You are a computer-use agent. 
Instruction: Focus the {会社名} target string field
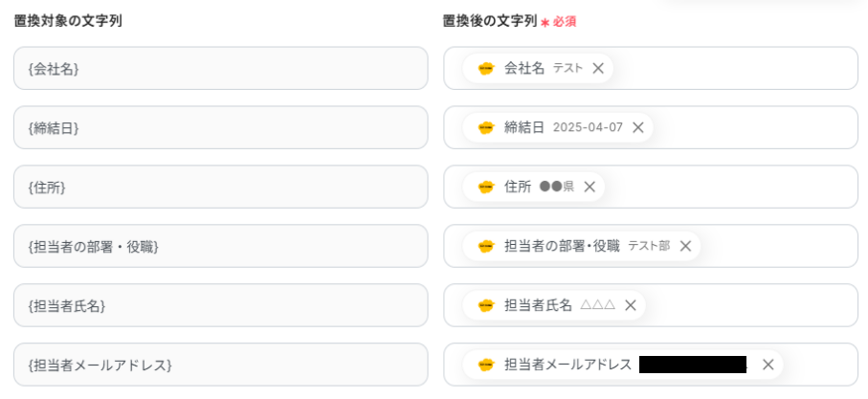[x=220, y=69]
